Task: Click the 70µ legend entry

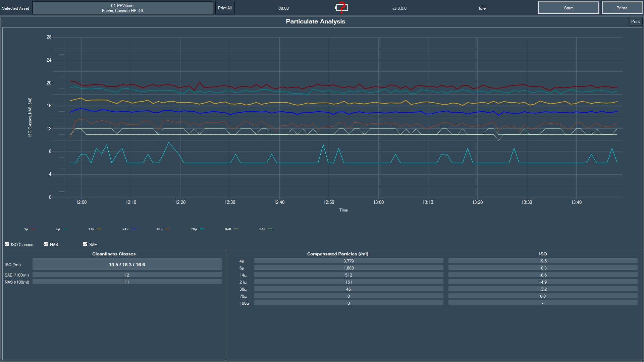Action: coord(197,229)
